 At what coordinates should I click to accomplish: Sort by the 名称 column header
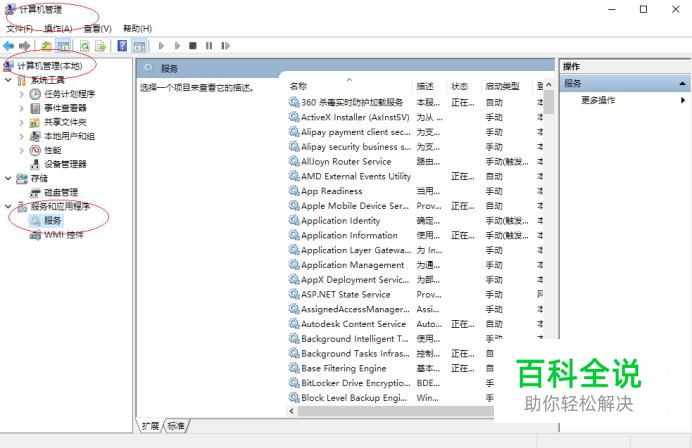[x=298, y=86]
